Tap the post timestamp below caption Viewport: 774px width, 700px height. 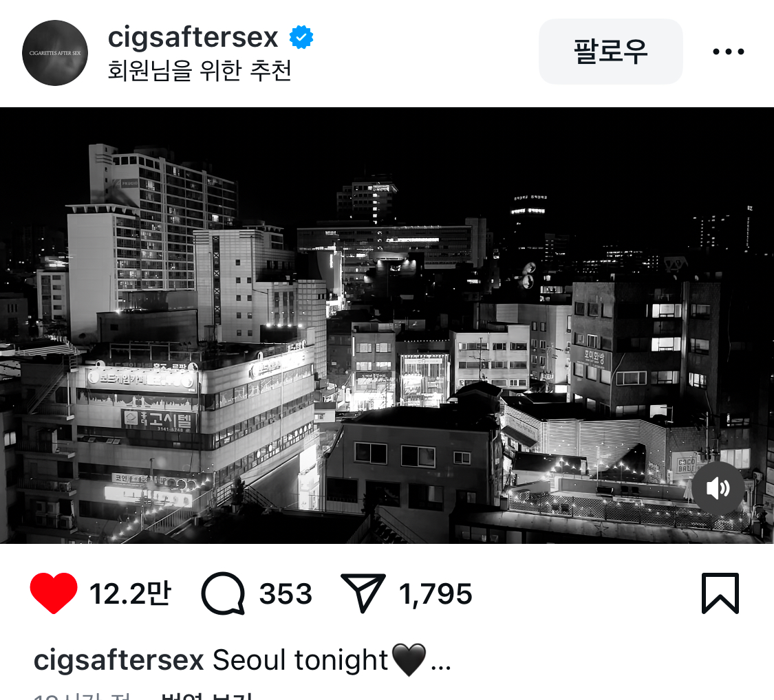(x=82, y=696)
